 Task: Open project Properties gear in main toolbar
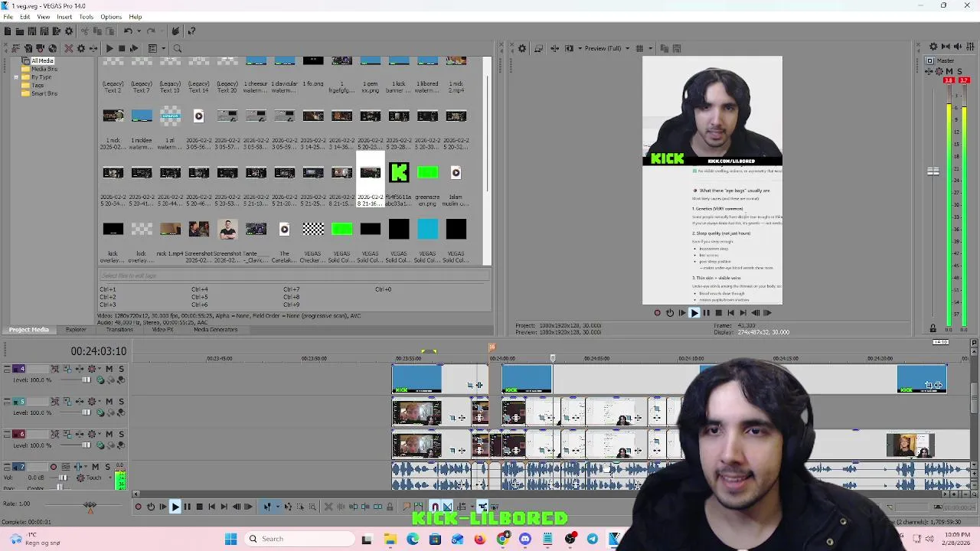[x=69, y=31]
